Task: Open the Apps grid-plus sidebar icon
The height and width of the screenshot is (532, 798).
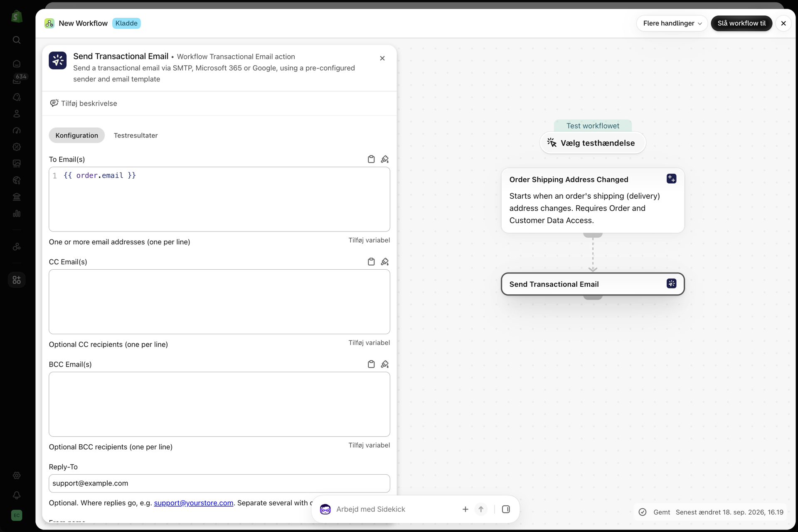Action: 17,280
